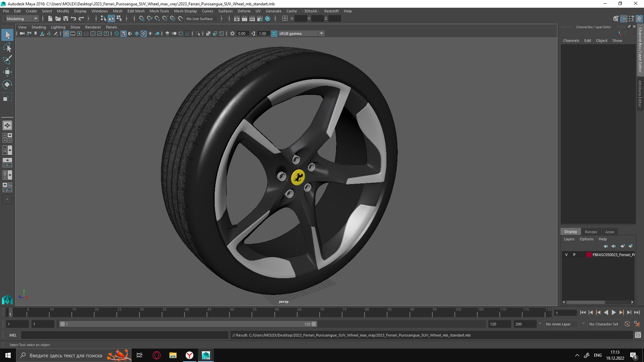Start IPR render icon
The height and width of the screenshot is (362, 644).
252,19
